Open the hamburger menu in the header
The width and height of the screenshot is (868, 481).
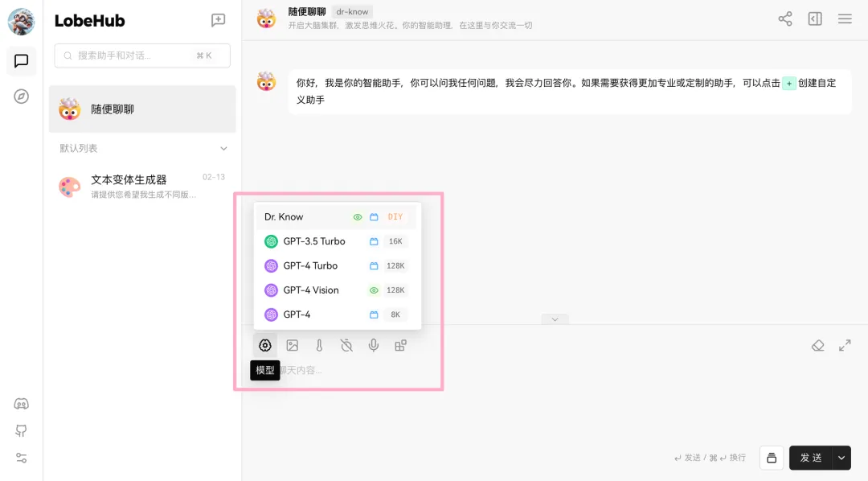click(x=845, y=18)
